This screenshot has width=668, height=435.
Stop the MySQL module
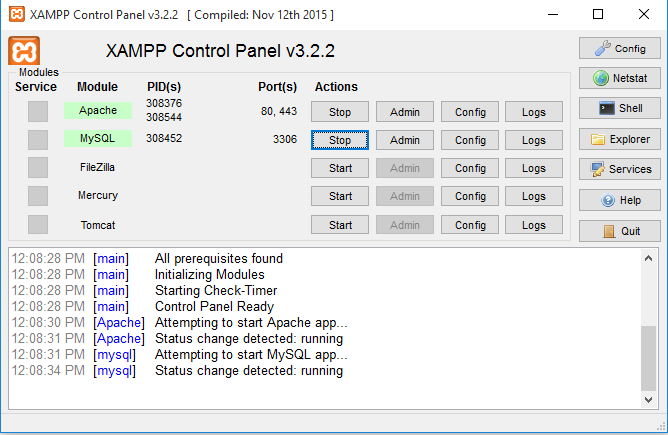[340, 140]
